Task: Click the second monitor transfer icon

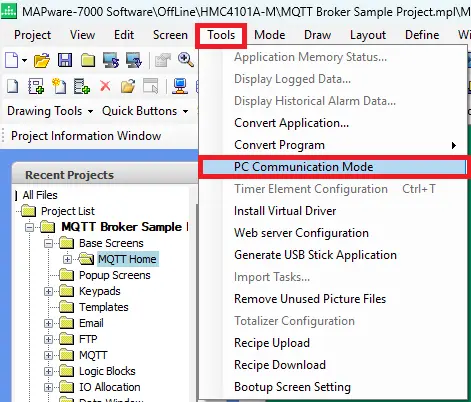Action: click(x=134, y=60)
